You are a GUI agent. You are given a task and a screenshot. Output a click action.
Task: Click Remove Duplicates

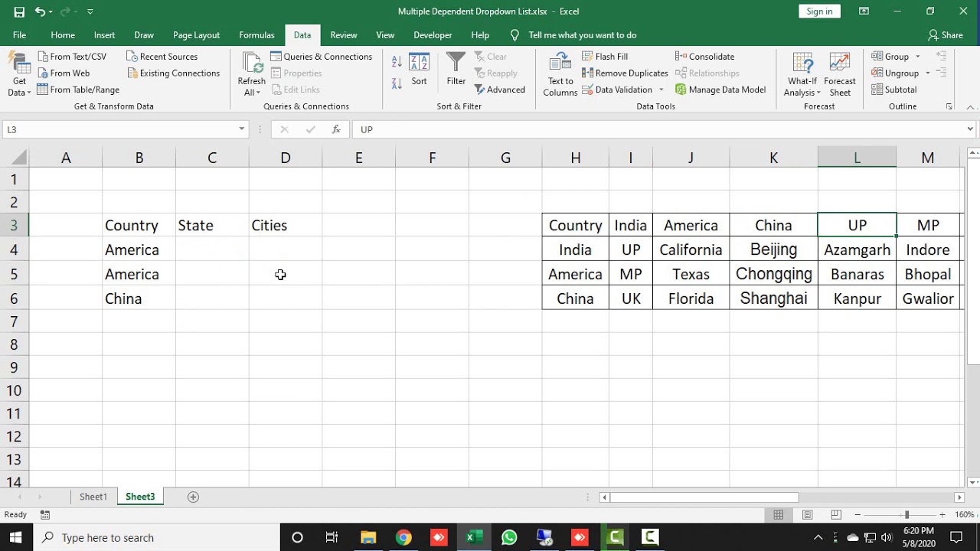tap(625, 73)
